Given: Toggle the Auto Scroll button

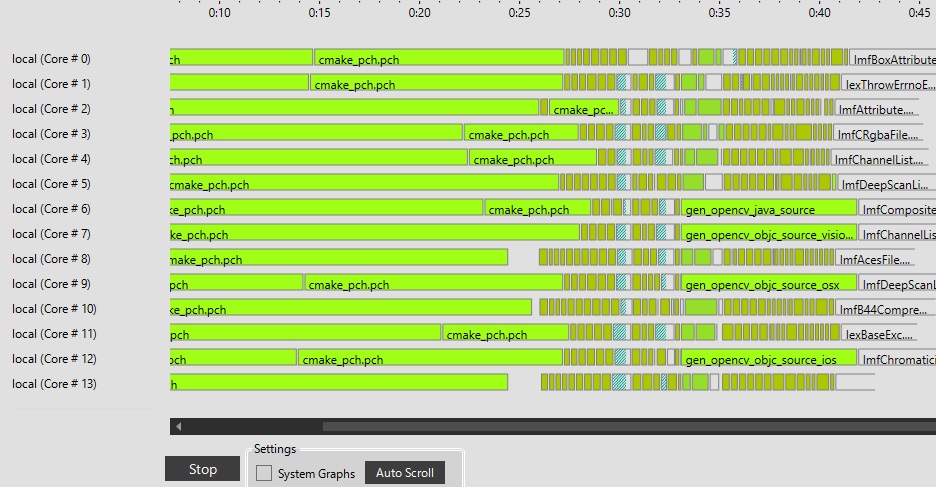Looking at the screenshot, I should 405,473.
